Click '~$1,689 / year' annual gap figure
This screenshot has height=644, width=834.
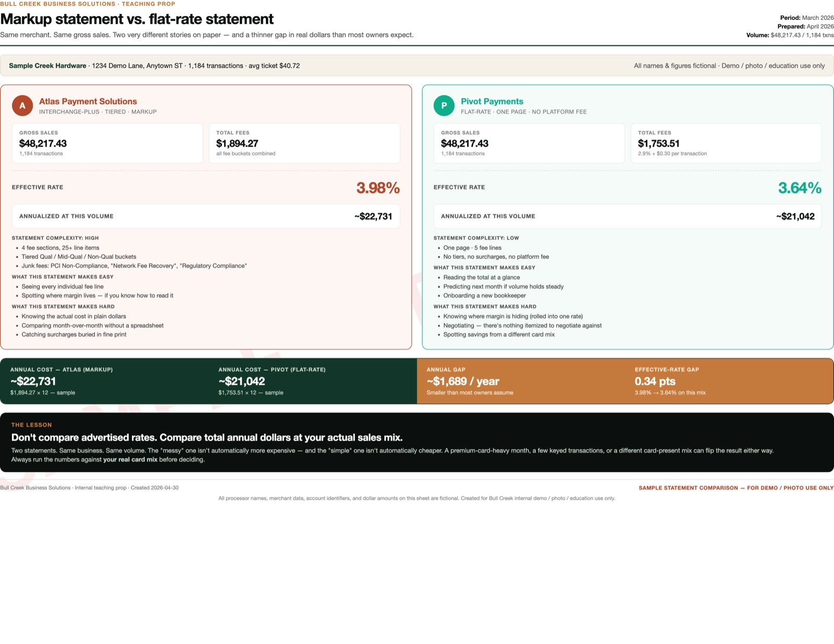pos(463,381)
